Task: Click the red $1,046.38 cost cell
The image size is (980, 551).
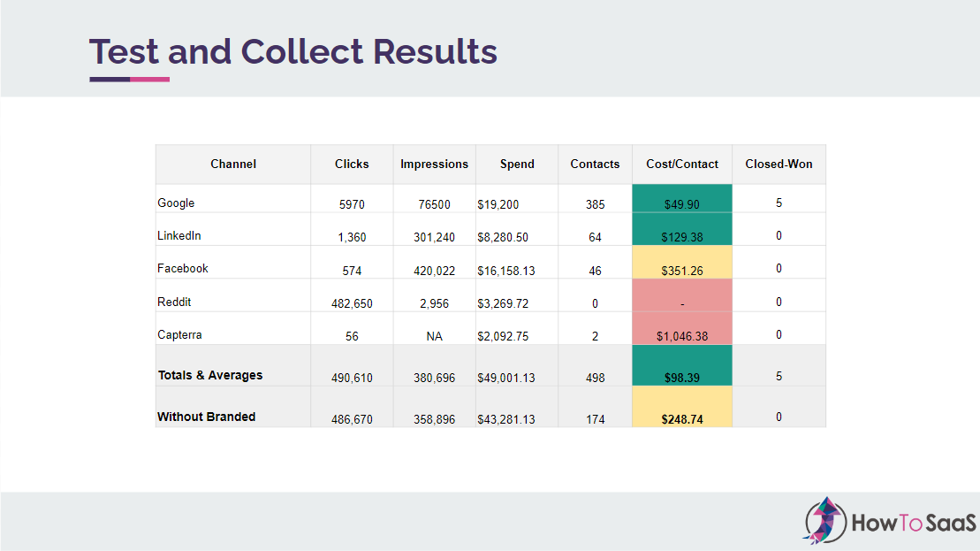Action: click(x=682, y=328)
